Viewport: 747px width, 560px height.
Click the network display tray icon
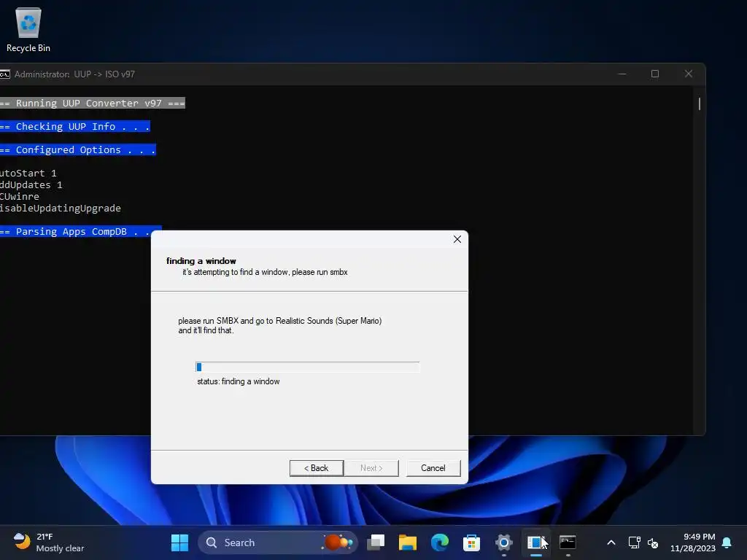pos(634,542)
